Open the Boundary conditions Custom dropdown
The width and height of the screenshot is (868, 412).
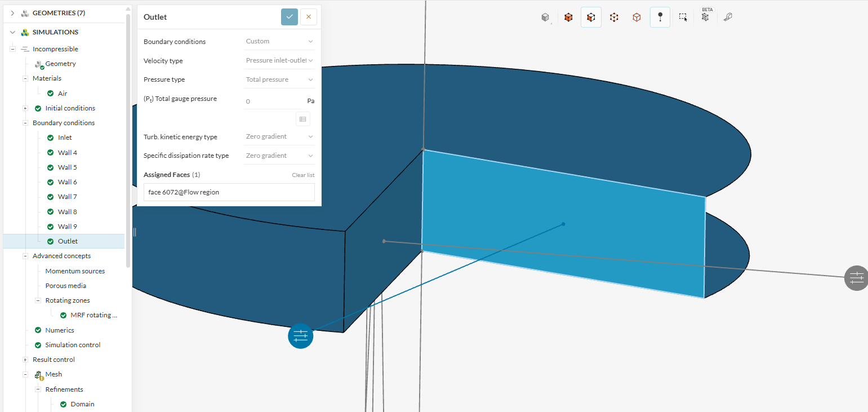[x=279, y=41]
